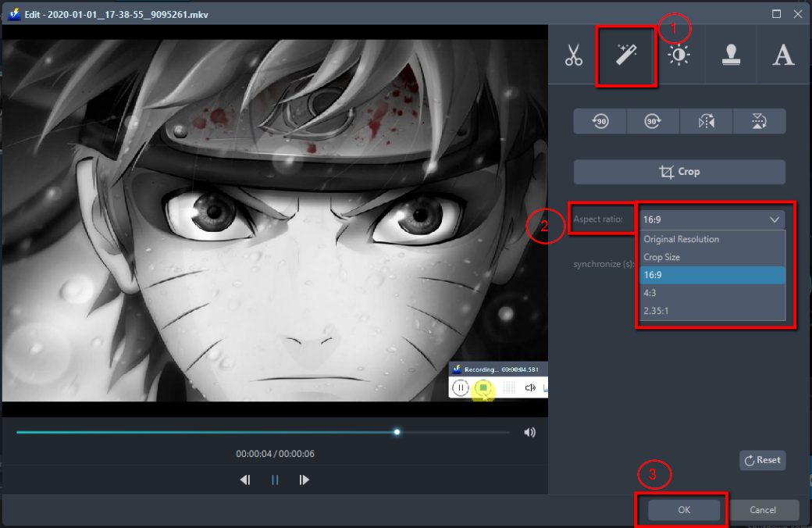
Task: Select 16:9 in the aspect ratio list
Action: pyautogui.click(x=712, y=275)
